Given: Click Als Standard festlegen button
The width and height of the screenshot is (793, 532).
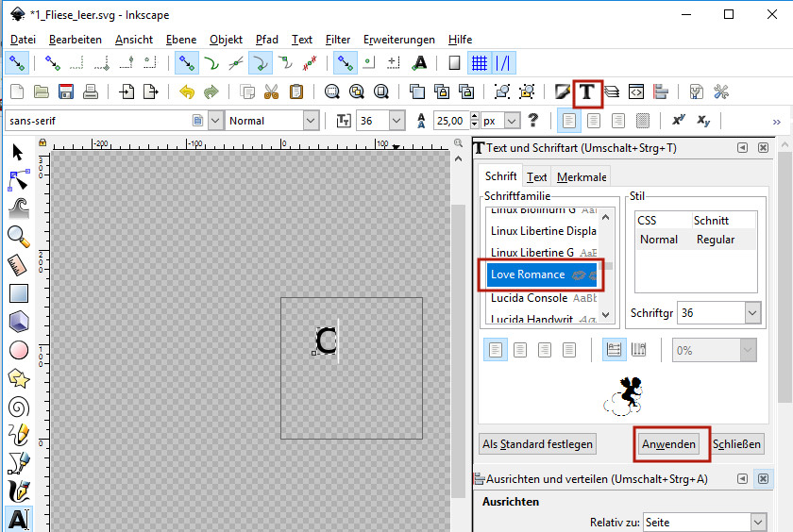Looking at the screenshot, I should coord(537,444).
